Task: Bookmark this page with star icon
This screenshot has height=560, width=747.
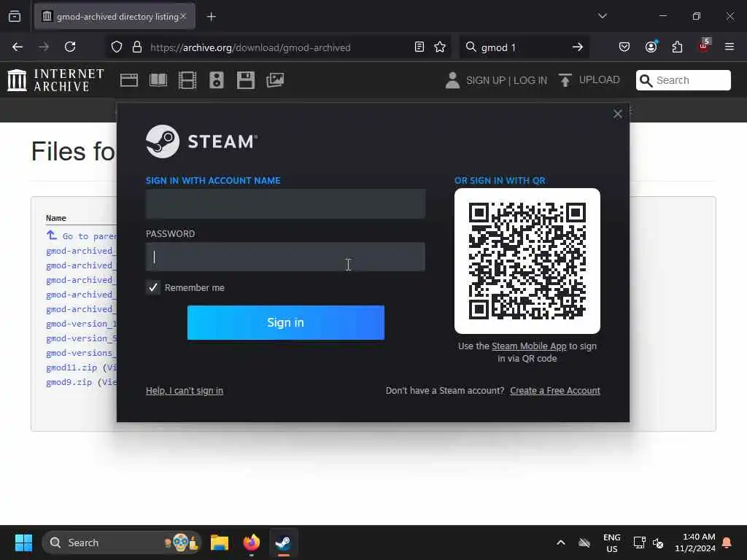Action: pyautogui.click(x=440, y=47)
